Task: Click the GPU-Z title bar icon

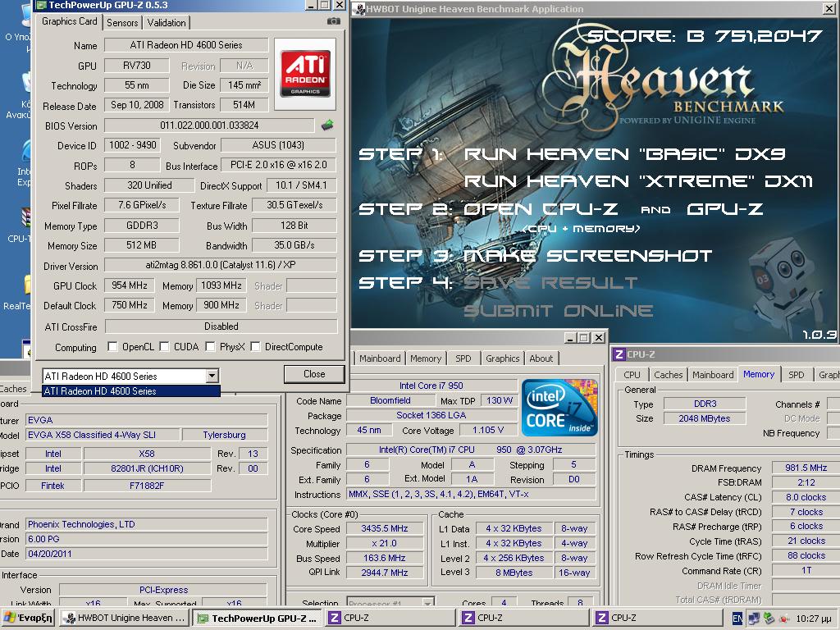Action: [x=41, y=6]
